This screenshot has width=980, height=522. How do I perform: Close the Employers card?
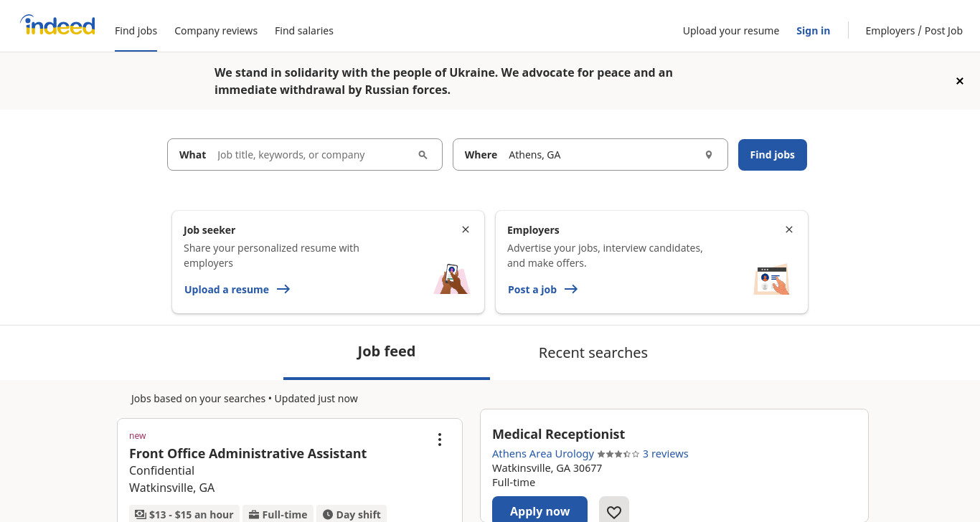[789, 229]
